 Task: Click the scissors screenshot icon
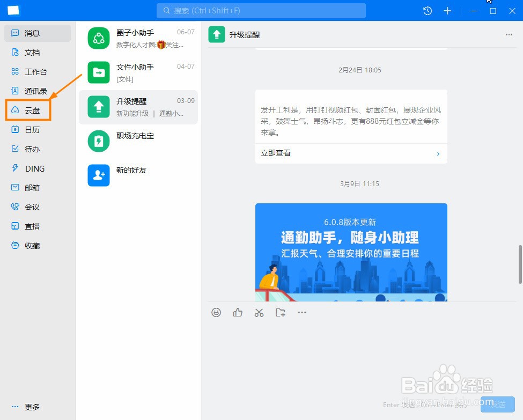[259, 313]
